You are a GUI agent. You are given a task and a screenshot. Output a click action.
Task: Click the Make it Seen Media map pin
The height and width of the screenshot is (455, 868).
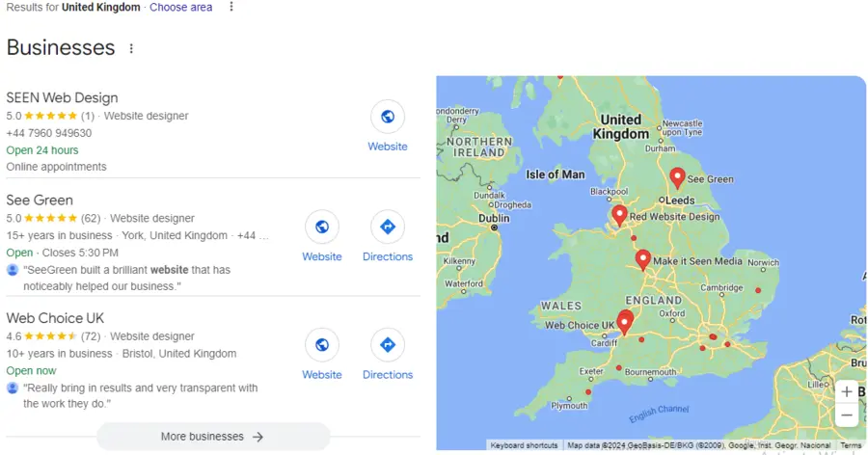pyautogui.click(x=643, y=259)
